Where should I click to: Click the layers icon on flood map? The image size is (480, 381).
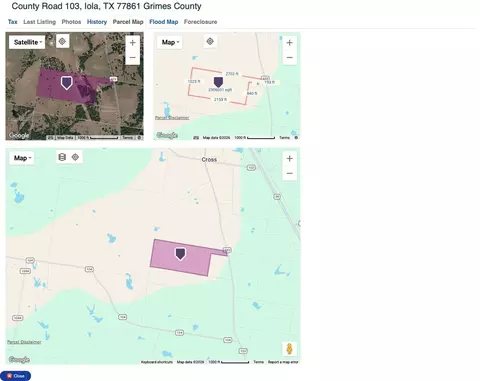62,157
